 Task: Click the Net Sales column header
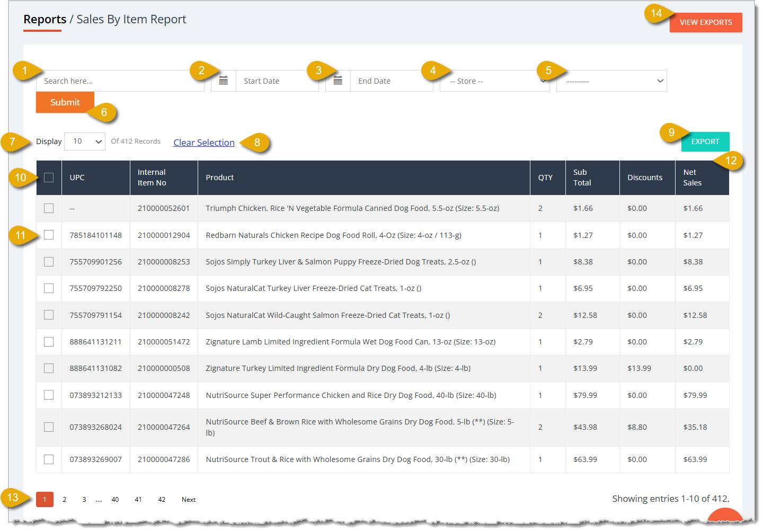(702, 178)
